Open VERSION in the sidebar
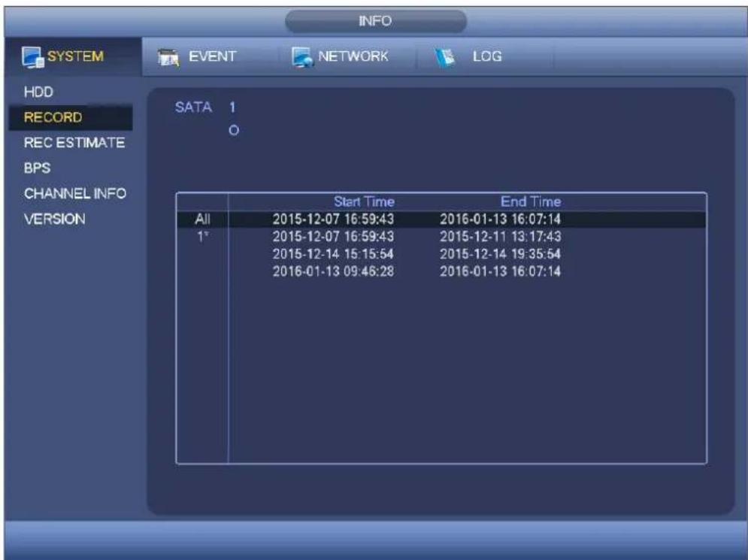The width and height of the screenshot is (748, 560). pos(55,219)
